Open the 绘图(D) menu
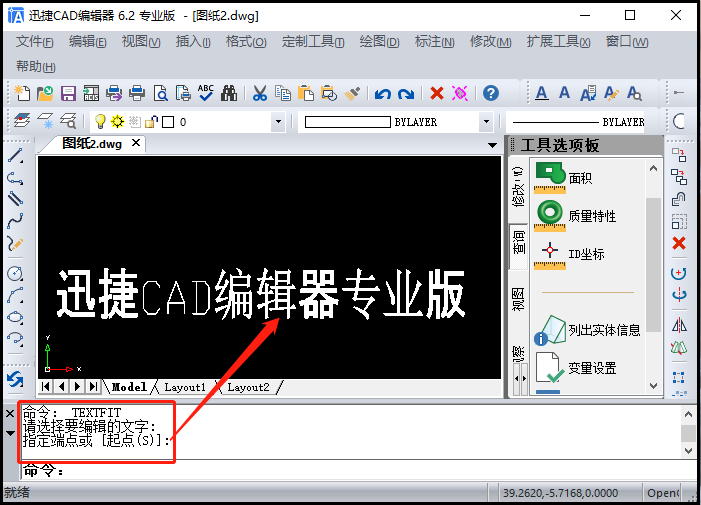Screen dimensions: 701x505 379,42
